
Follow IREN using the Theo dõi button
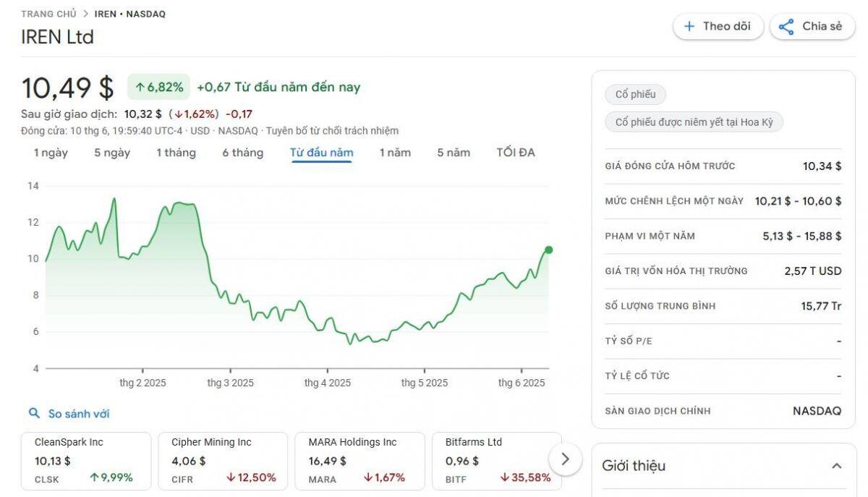tap(718, 25)
